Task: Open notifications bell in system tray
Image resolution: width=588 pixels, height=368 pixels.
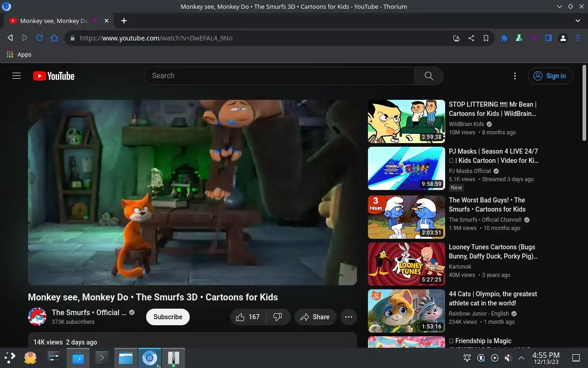Action: tap(467, 358)
